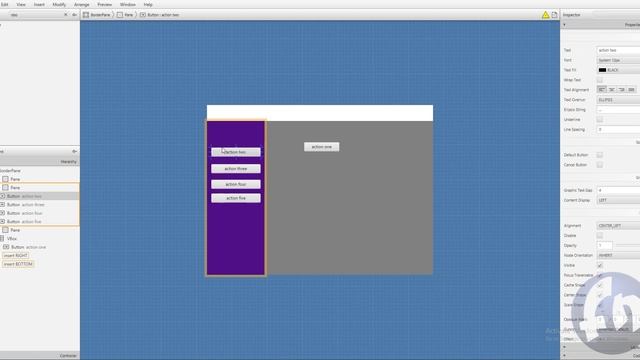The image size is (640, 360).
Task: Click the insert RIGHT placeholder
Action: click(16, 256)
